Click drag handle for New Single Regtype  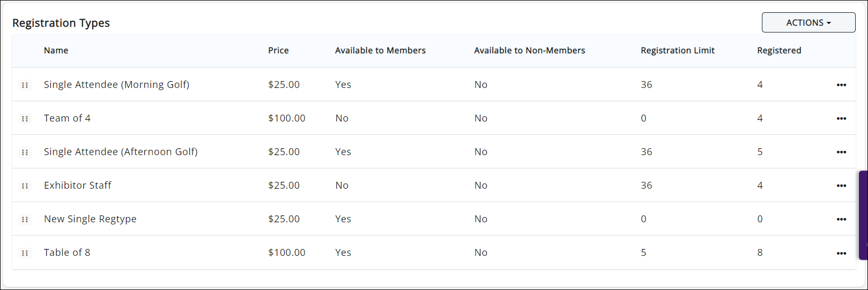pyautogui.click(x=25, y=220)
